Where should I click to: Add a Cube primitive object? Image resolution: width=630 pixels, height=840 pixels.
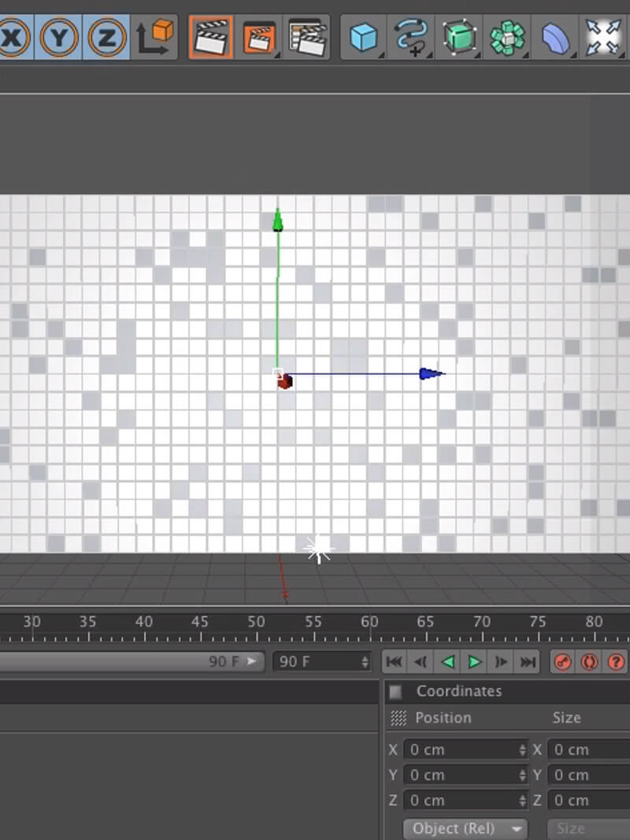[x=364, y=37]
